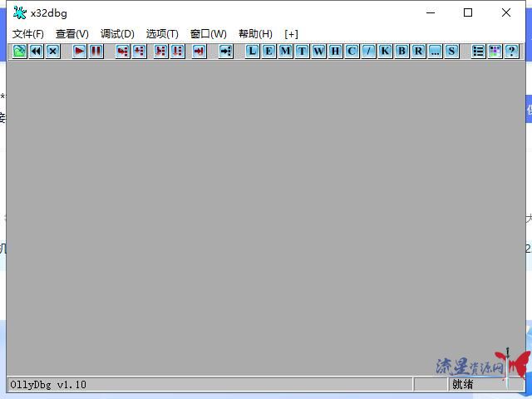Click the 就绪 status indicator
This screenshot has width=532, height=399.
click(x=462, y=385)
